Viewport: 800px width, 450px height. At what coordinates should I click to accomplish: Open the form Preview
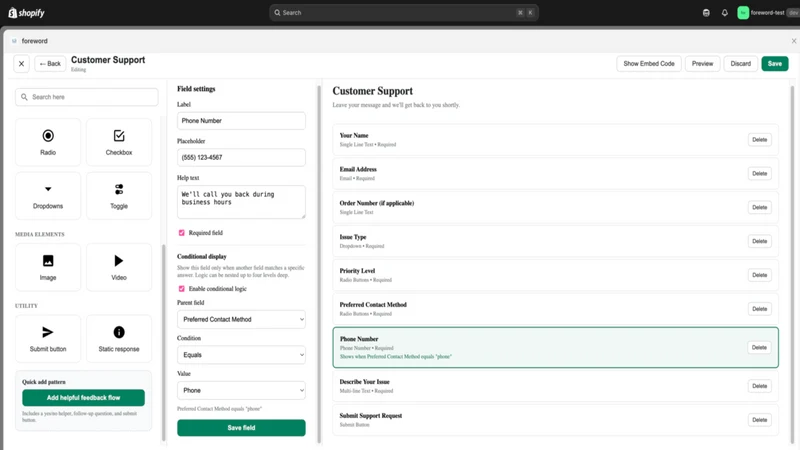pos(702,64)
